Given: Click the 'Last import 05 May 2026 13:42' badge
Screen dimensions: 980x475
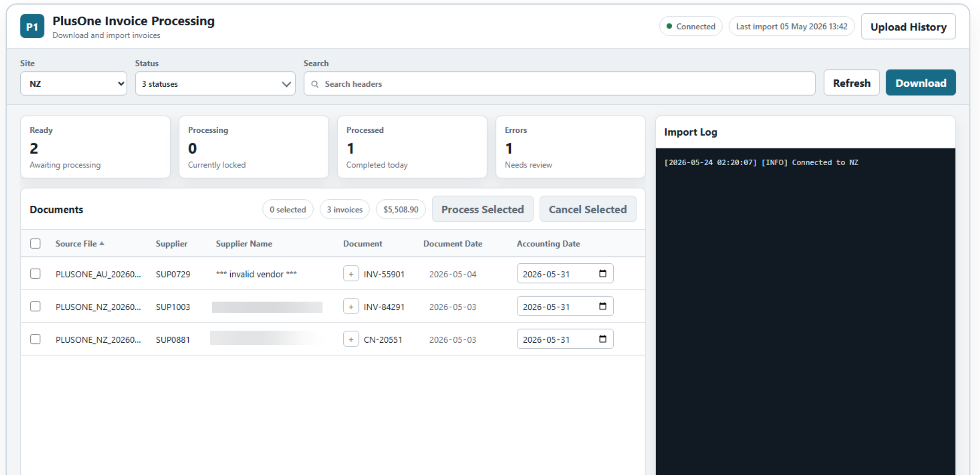Looking at the screenshot, I should (x=792, y=26).
